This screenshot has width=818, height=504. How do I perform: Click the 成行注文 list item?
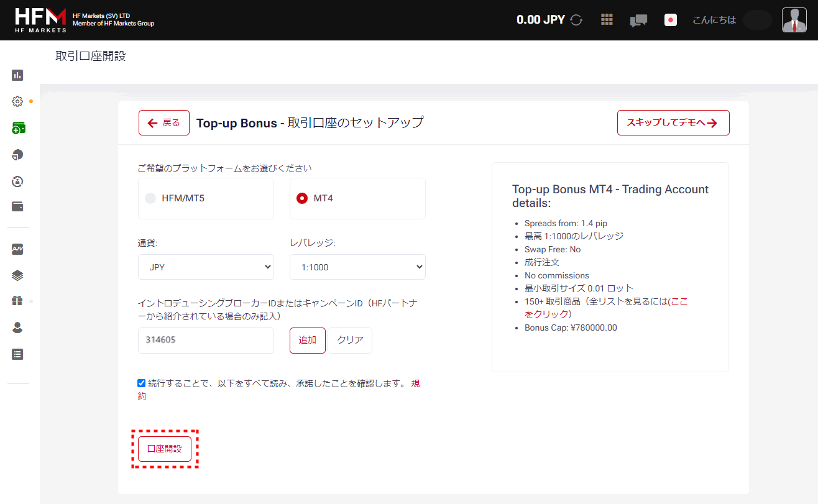[x=542, y=262]
